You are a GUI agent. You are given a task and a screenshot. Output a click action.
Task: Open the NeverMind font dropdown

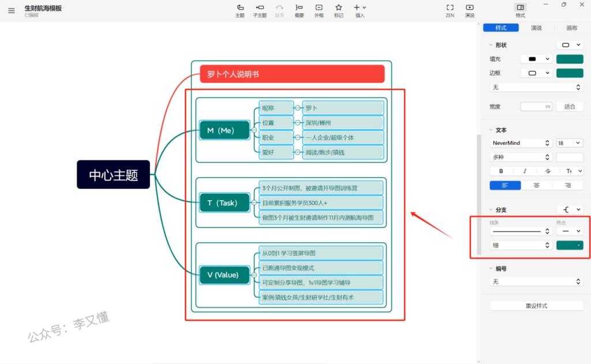point(521,142)
